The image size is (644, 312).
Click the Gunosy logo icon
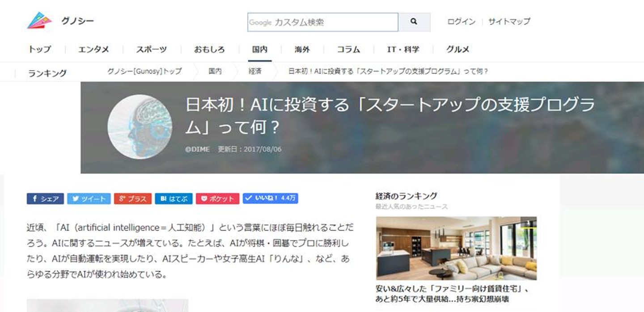39,21
